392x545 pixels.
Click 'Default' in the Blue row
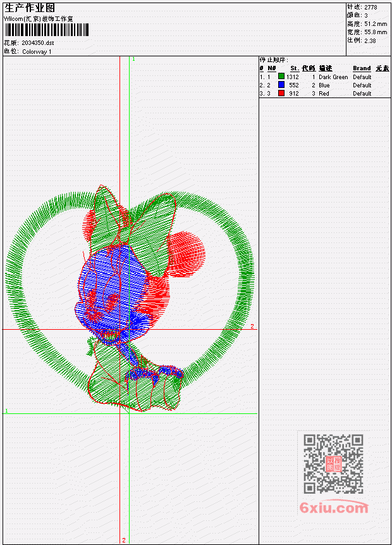362,85
